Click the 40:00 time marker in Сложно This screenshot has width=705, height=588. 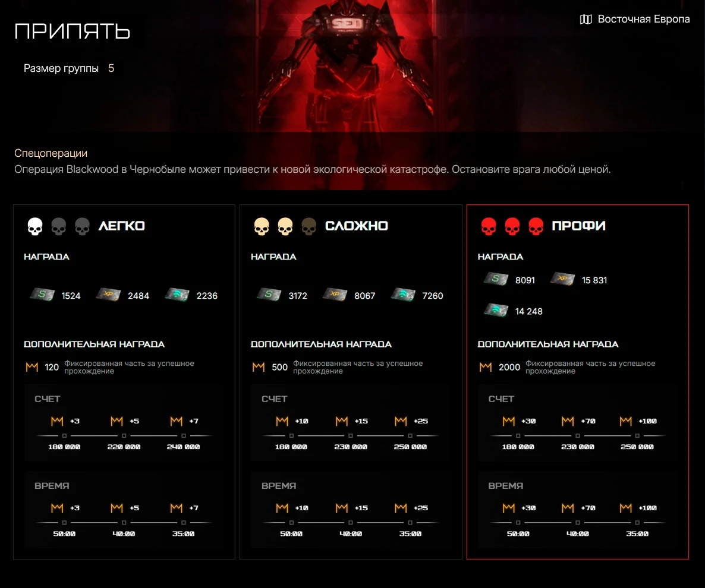pyautogui.click(x=351, y=533)
